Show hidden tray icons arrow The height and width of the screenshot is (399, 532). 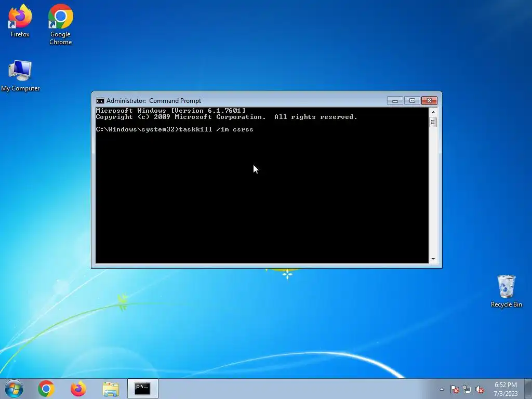[442, 389]
